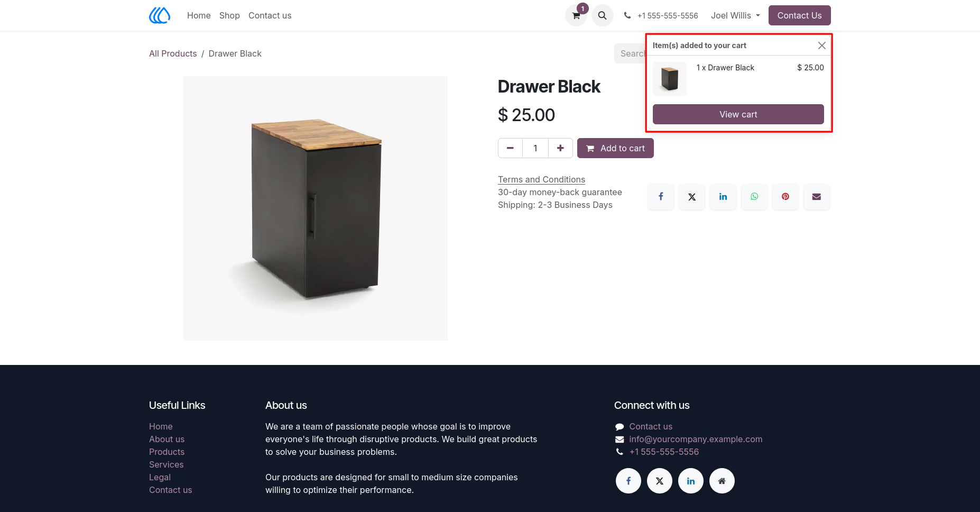Add Drawer Black to cart
This screenshot has width=980, height=512.
pos(615,148)
